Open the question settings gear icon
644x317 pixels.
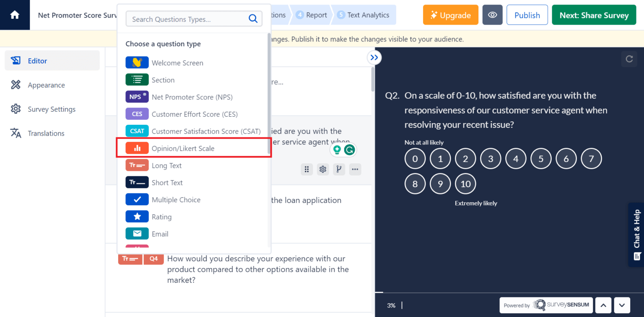point(323,169)
